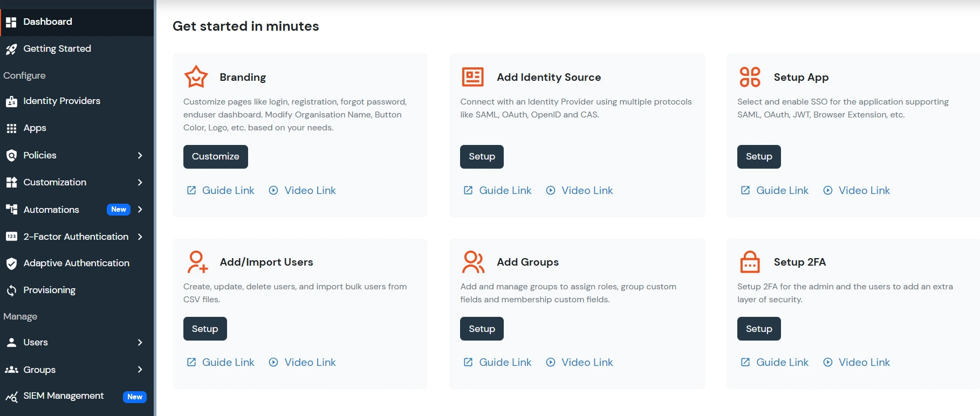This screenshot has width=980, height=416.
Task: Click the Provisioning sync icon in sidebar
Action: [x=11, y=290]
